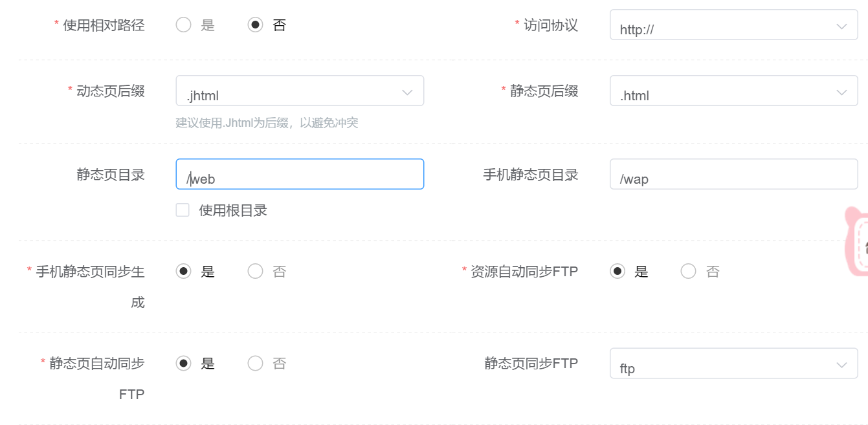Select 否 for 静态页自动同步FTP

pos(256,364)
